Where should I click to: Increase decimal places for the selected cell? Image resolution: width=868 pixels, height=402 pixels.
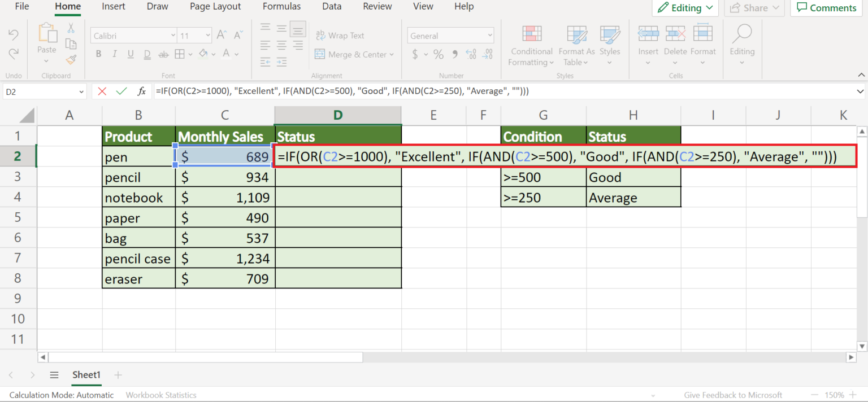click(x=471, y=54)
